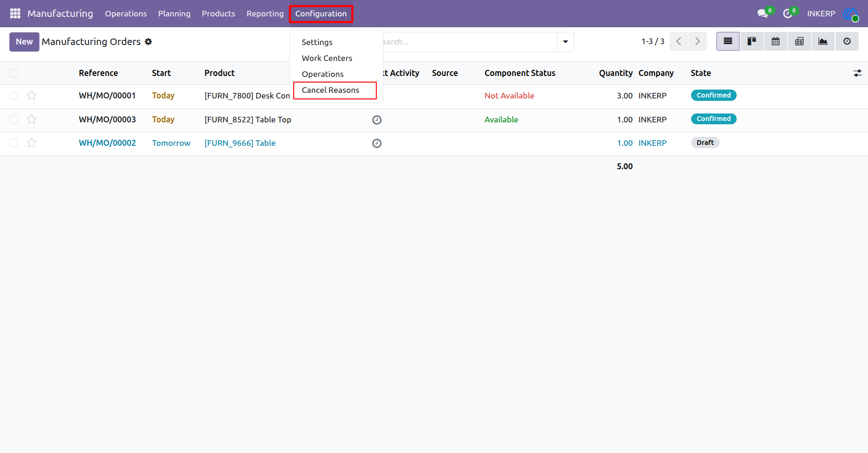Star WH/MO/00001 as favorite
Viewport: 868px width, 453px height.
coord(31,96)
